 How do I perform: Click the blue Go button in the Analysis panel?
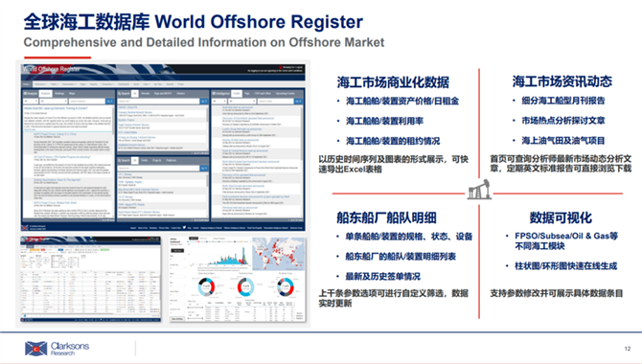click(109, 101)
